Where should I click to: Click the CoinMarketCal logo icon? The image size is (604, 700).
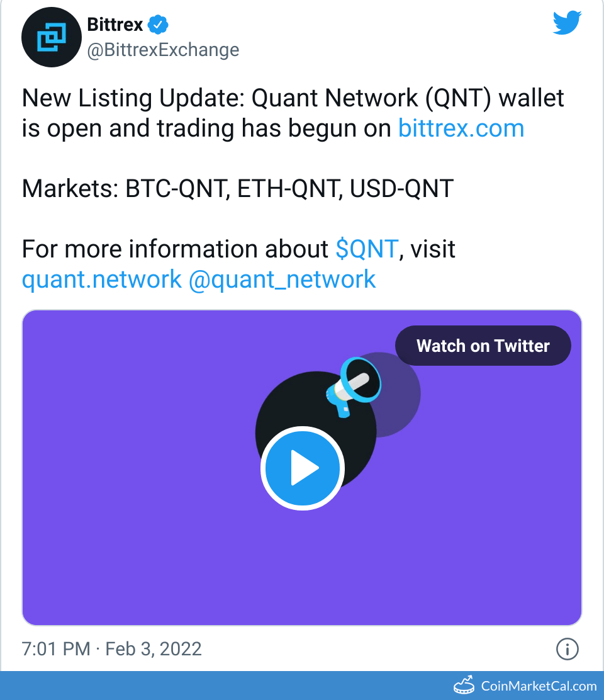(x=464, y=685)
